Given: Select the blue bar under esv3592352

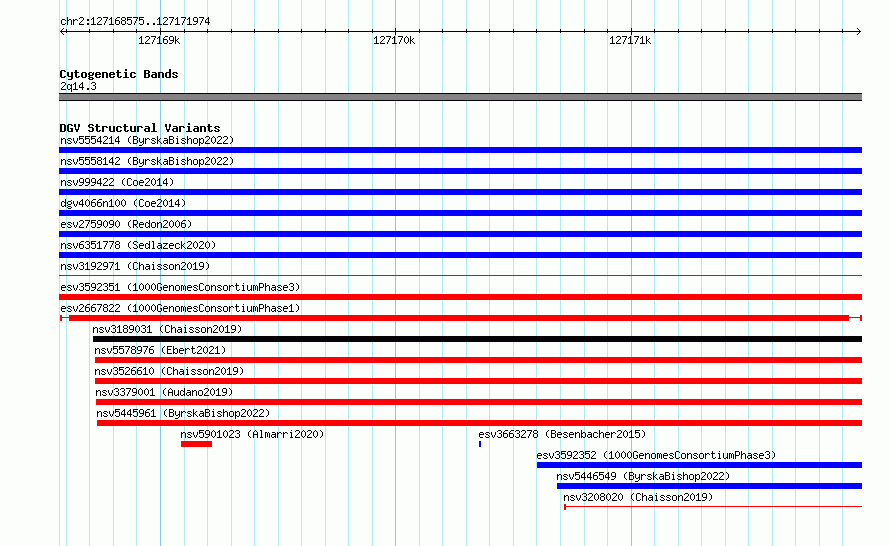Looking at the screenshot, I should pyautogui.click(x=699, y=465).
